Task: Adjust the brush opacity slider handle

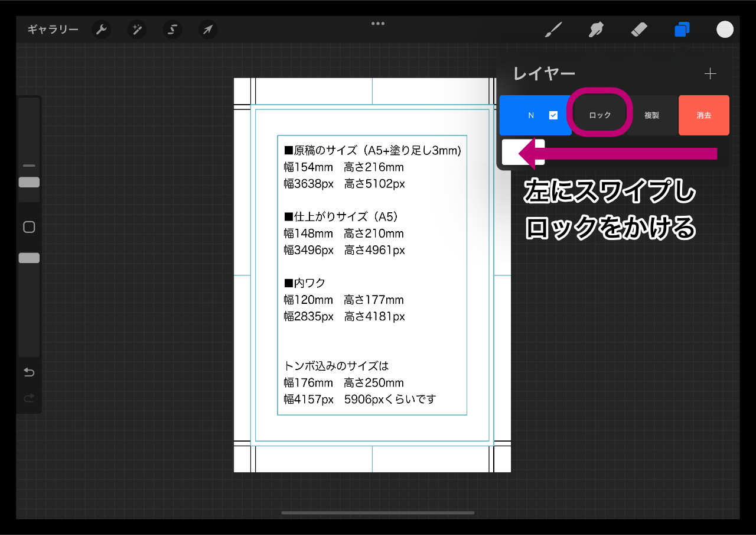Action: (x=29, y=258)
